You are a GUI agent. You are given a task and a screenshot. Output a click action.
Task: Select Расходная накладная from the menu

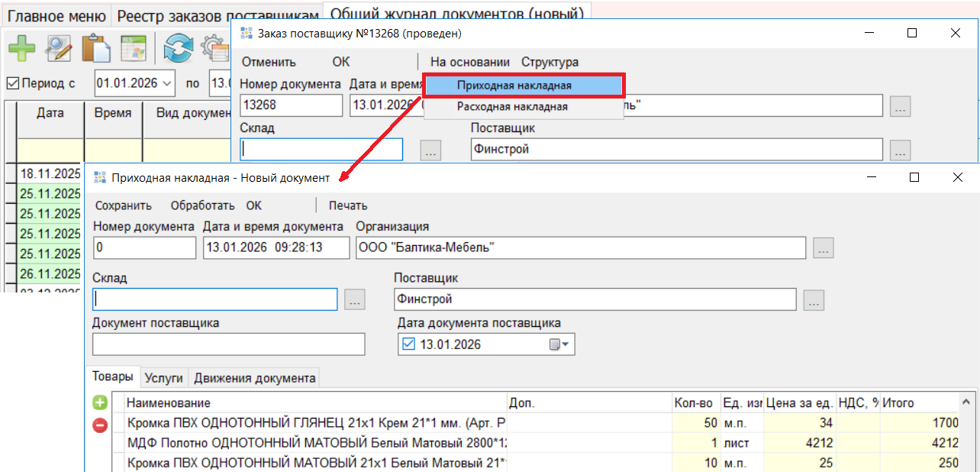point(512,107)
